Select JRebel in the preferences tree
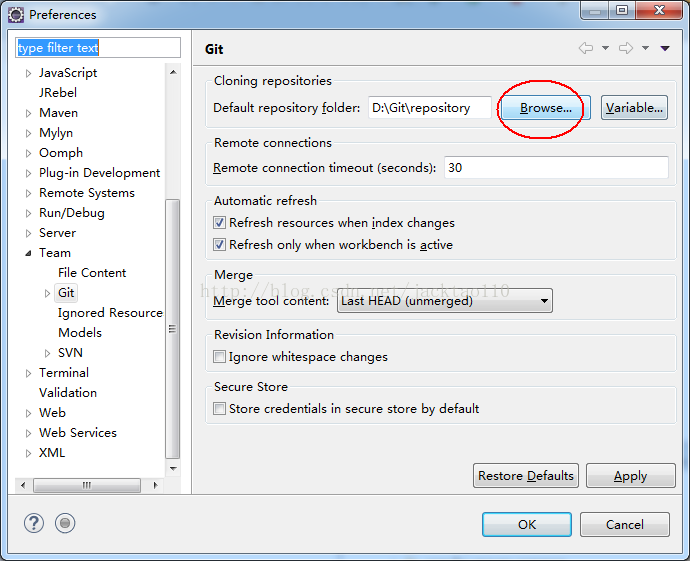This screenshot has height=561, width=690. coord(58,92)
